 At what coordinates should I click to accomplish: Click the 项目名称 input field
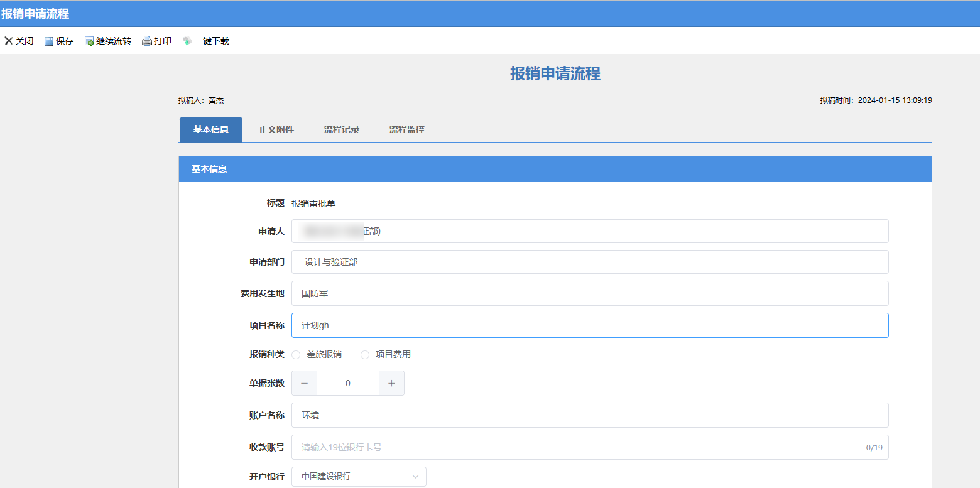pos(589,325)
